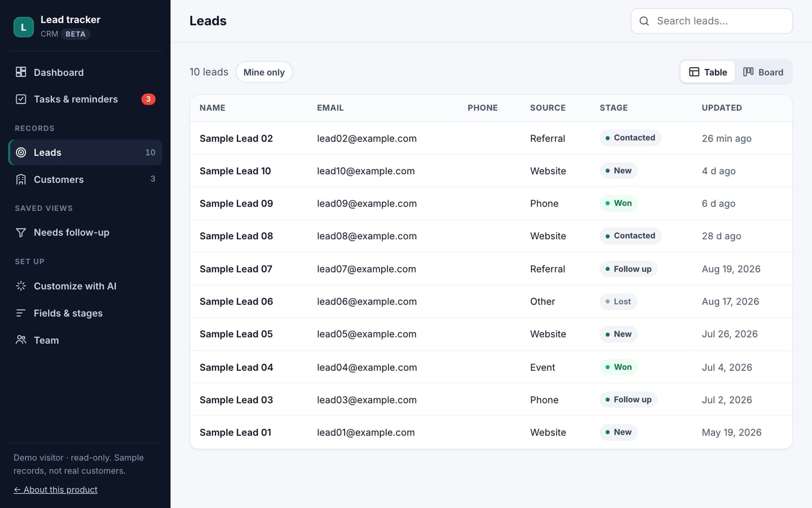Open Customize with AI setup

coord(86,286)
